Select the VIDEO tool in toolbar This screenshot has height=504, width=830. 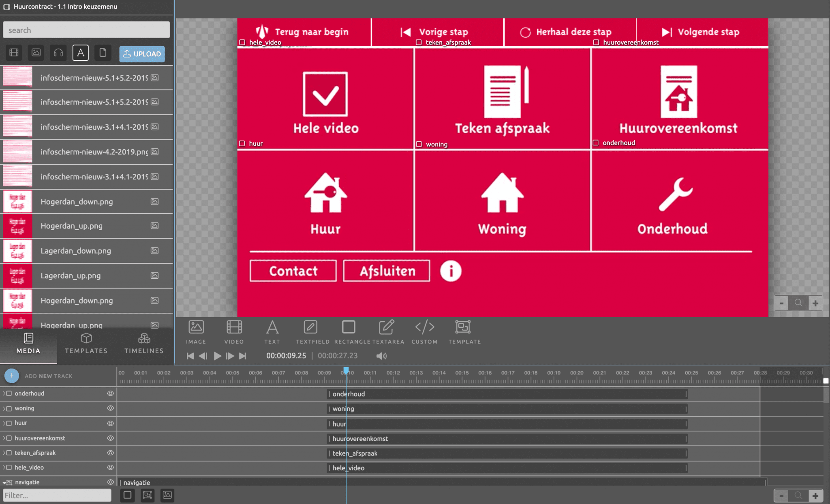click(233, 331)
